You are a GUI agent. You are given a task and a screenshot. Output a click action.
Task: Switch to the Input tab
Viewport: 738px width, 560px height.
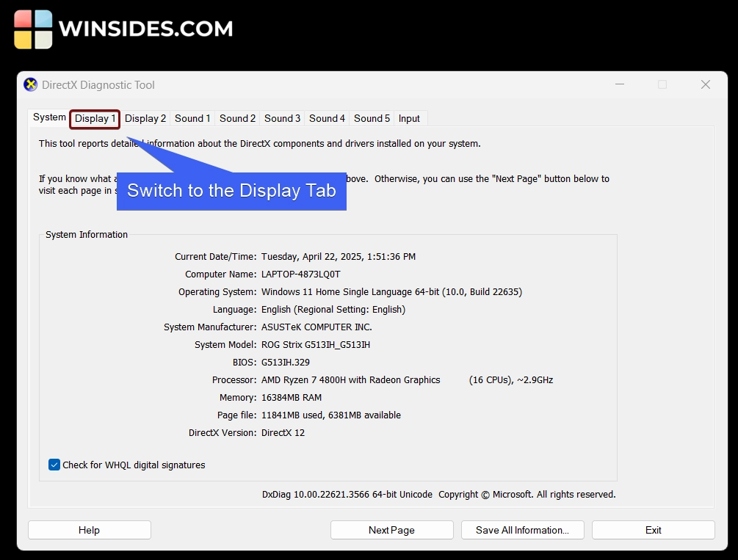(x=409, y=119)
